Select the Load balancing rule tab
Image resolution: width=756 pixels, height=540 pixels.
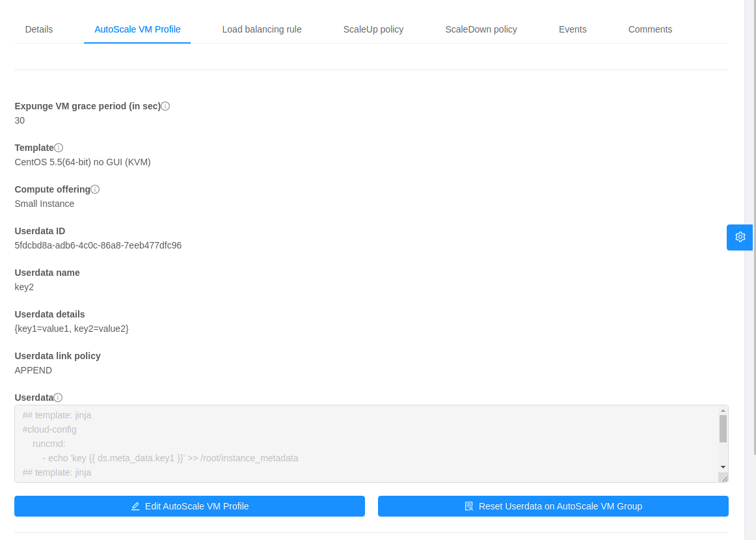(x=262, y=29)
